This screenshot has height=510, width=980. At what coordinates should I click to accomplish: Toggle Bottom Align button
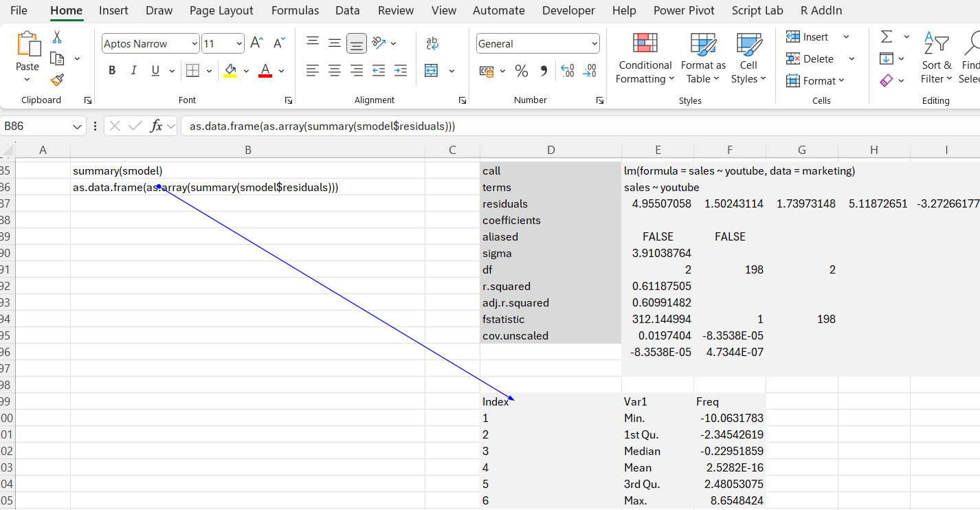click(x=357, y=43)
